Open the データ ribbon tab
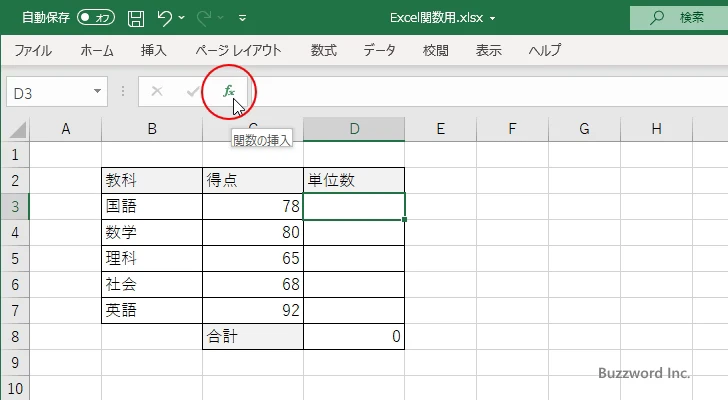 point(379,50)
